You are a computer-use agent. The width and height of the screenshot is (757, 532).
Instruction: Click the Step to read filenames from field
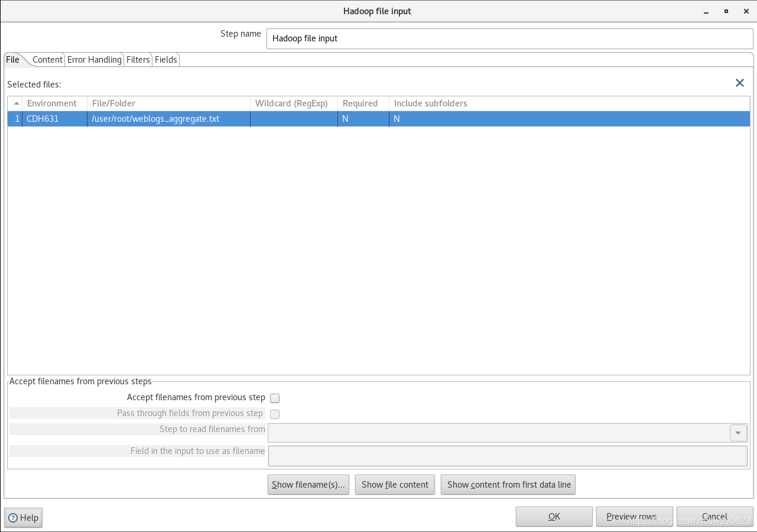499,433
